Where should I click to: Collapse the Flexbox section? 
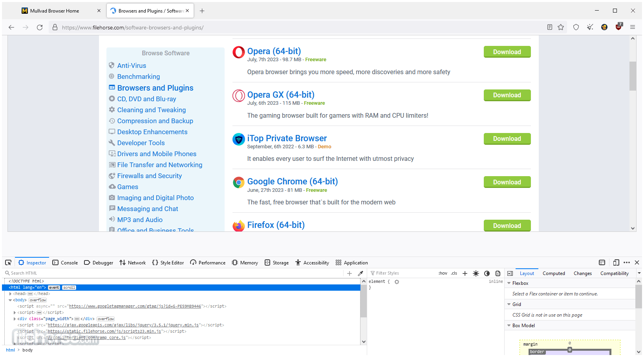pyautogui.click(x=509, y=283)
